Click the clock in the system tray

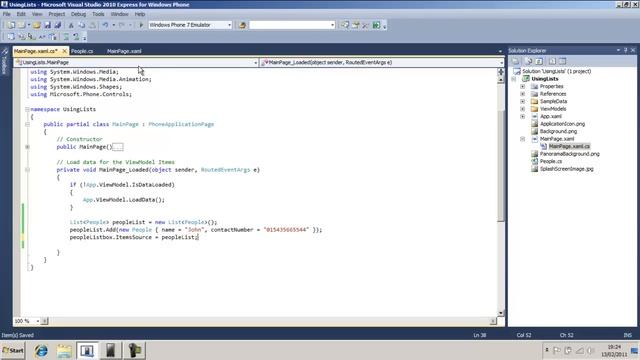coord(614,351)
